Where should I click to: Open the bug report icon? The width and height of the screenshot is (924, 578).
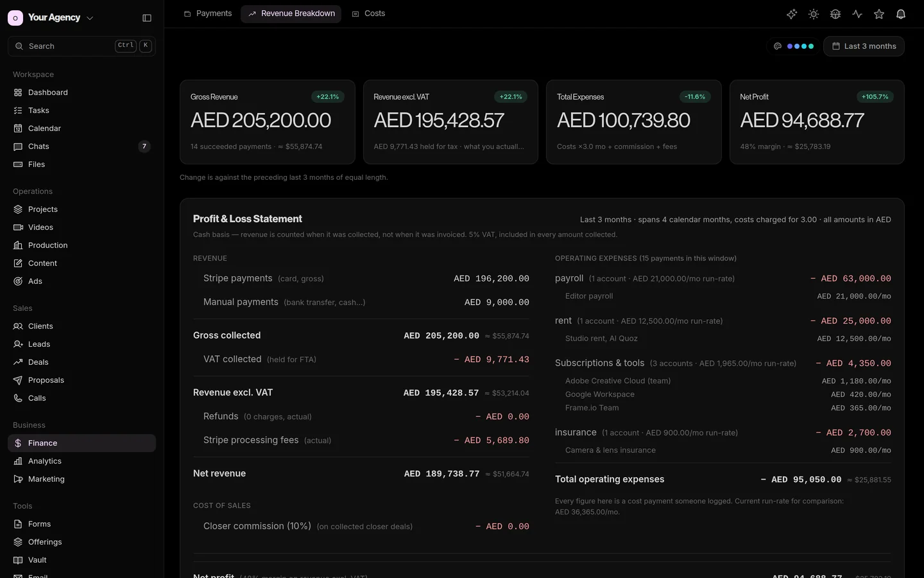[x=835, y=14]
